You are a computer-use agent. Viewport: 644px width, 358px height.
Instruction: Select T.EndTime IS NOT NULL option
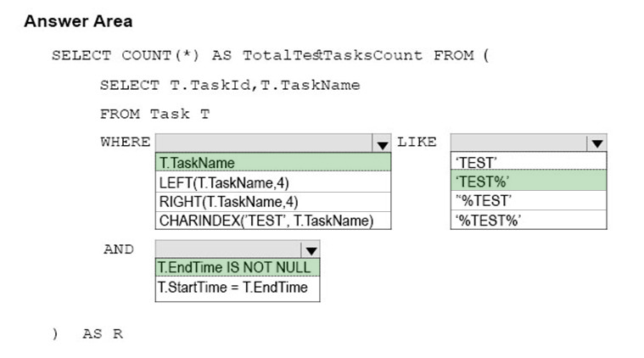tap(238, 267)
